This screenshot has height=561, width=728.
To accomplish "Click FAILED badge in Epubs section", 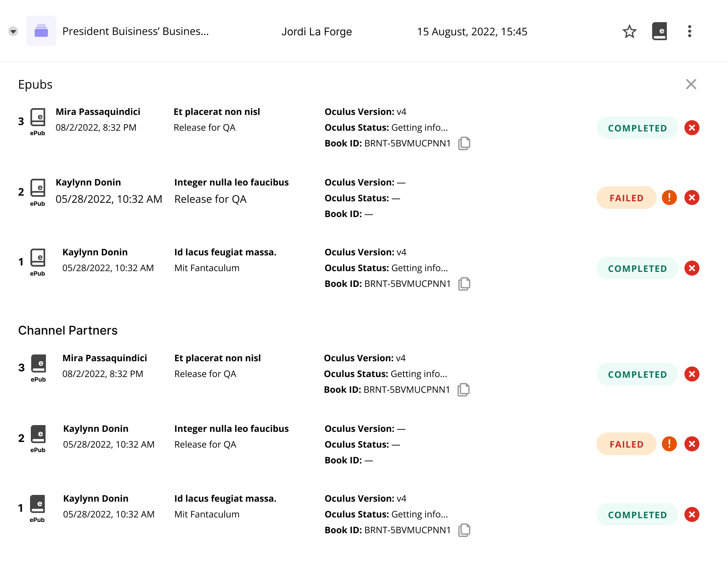I will coord(626,198).
